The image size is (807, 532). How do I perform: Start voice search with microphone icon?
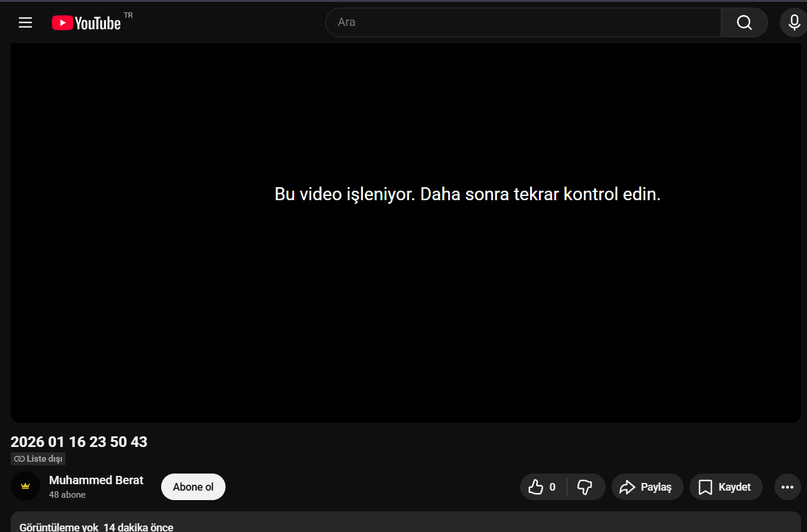[794, 22]
